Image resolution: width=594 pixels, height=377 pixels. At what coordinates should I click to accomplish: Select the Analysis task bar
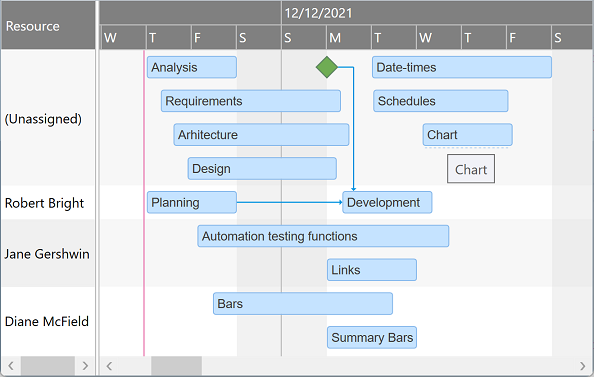point(192,67)
